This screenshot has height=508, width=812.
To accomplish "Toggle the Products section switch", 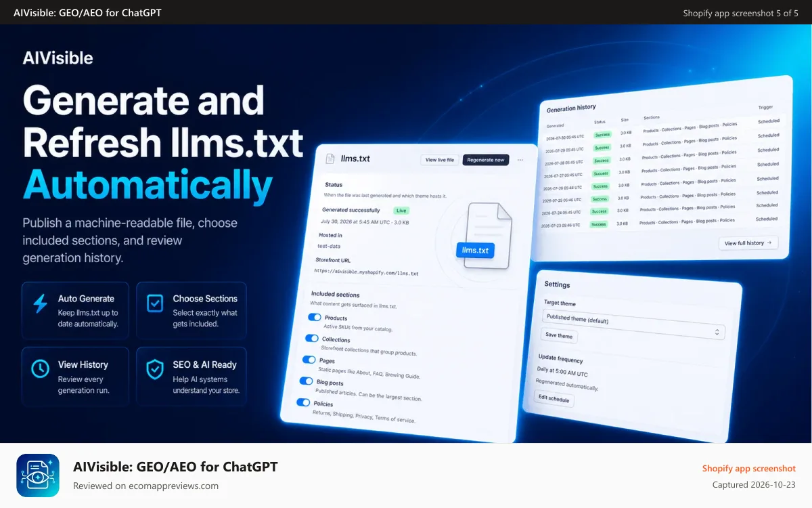I will pyautogui.click(x=315, y=317).
